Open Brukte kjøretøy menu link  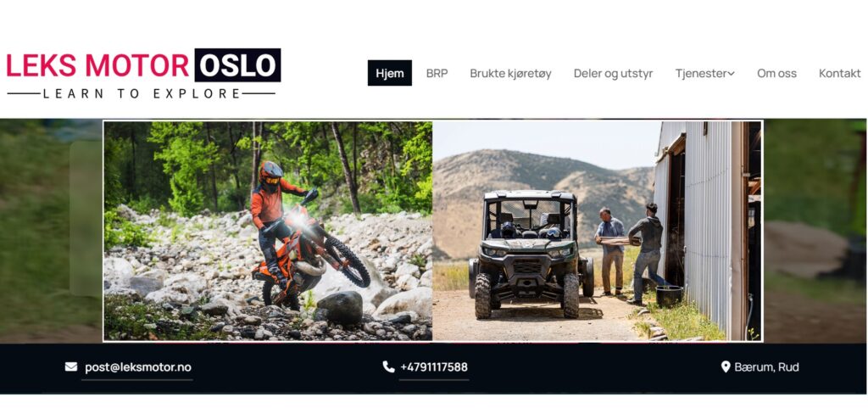(510, 74)
